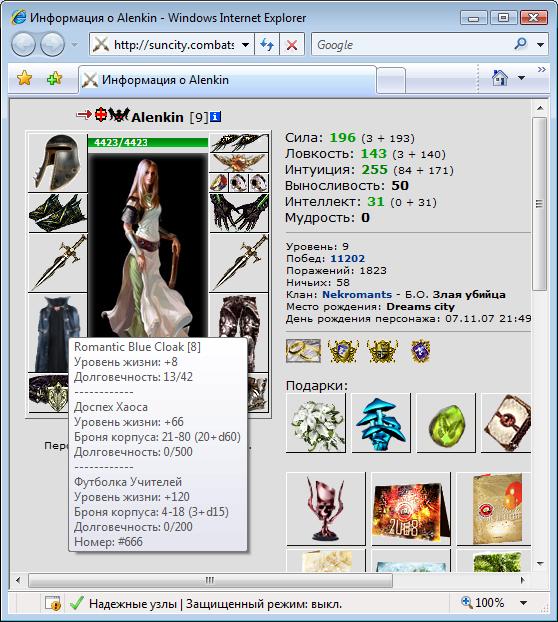The width and height of the screenshot is (558, 622).
Task: Click the refresh page button
Action: pos(267,44)
